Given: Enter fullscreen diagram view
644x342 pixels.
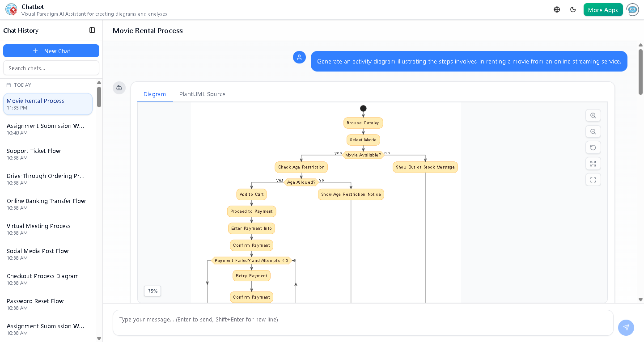Looking at the screenshot, I should click(x=593, y=179).
